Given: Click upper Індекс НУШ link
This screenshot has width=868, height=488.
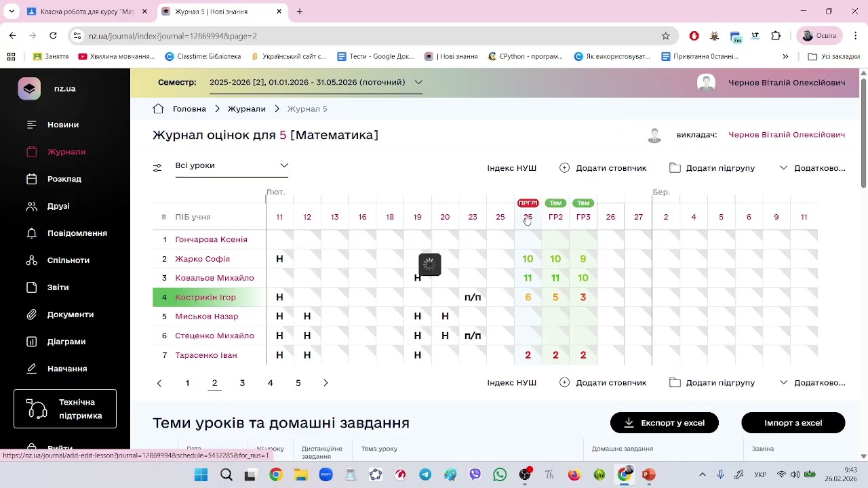Looking at the screenshot, I should point(512,168).
